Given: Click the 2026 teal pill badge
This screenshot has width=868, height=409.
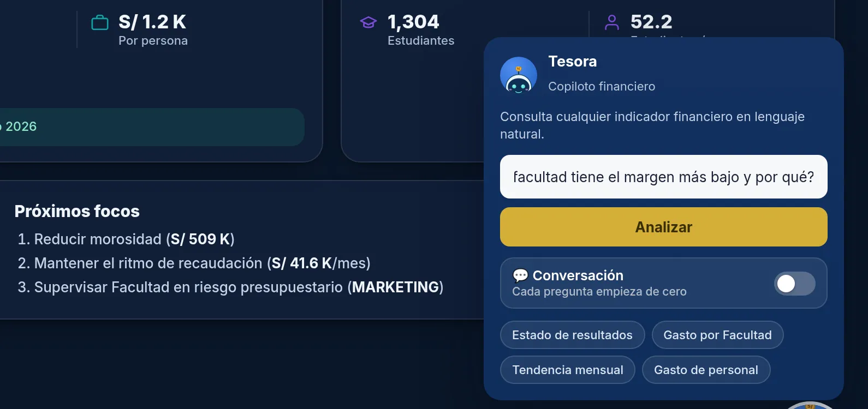Looking at the screenshot, I should (152, 127).
